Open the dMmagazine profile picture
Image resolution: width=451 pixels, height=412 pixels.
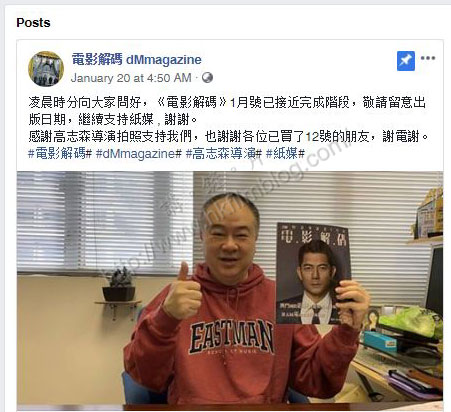(x=46, y=69)
